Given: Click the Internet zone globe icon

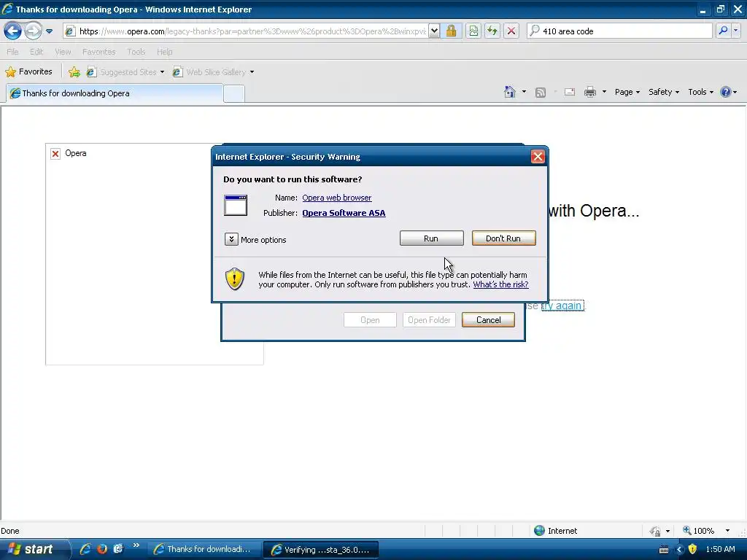Looking at the screenshot, I should point(539,531).
